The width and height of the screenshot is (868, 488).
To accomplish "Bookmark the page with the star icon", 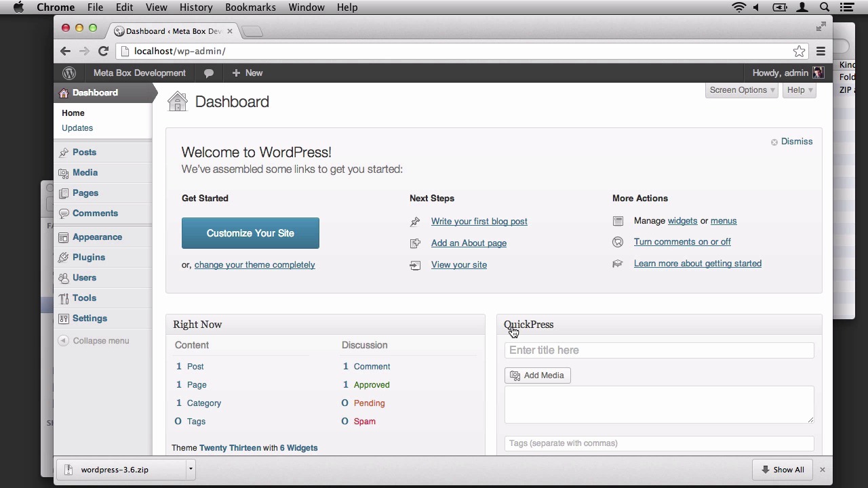I will click(x=800, y=51).
